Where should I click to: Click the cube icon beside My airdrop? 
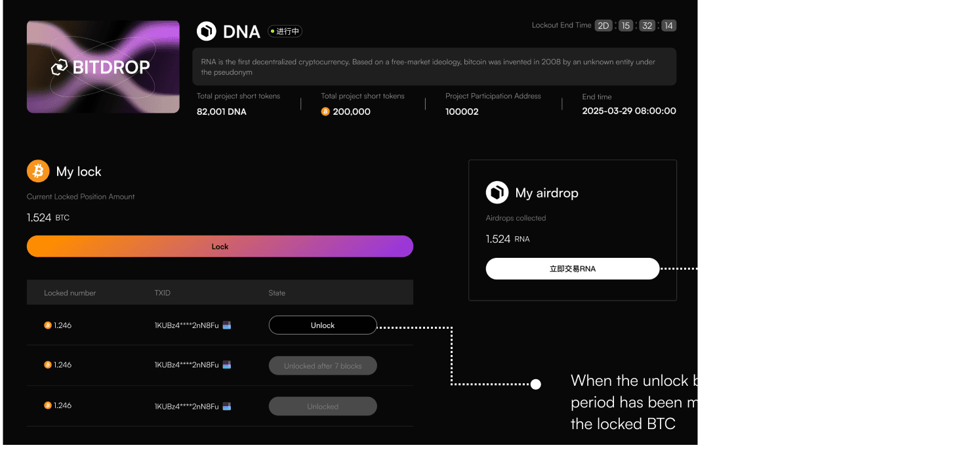pyautogui.click(x=497, y=193)
